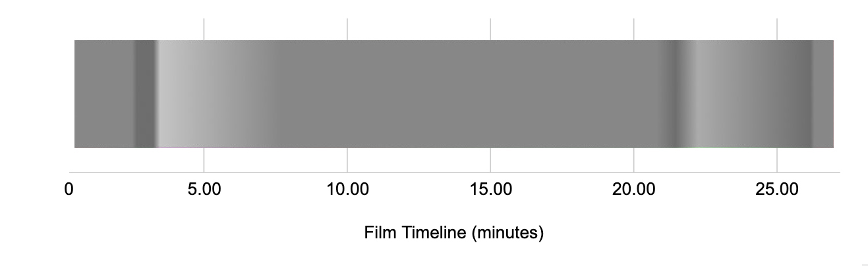This screenshot has width=868, height=266.
Task: Click the 10.00 tick label
Action: pyautogui.click(x=347, y=190)
